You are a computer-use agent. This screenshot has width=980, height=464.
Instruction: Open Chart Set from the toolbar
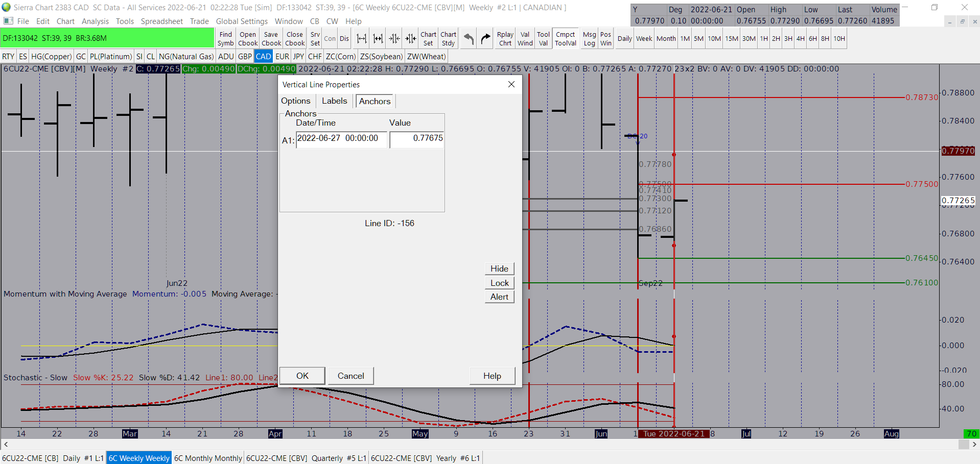pyautogui.click(x=428, y=39)
